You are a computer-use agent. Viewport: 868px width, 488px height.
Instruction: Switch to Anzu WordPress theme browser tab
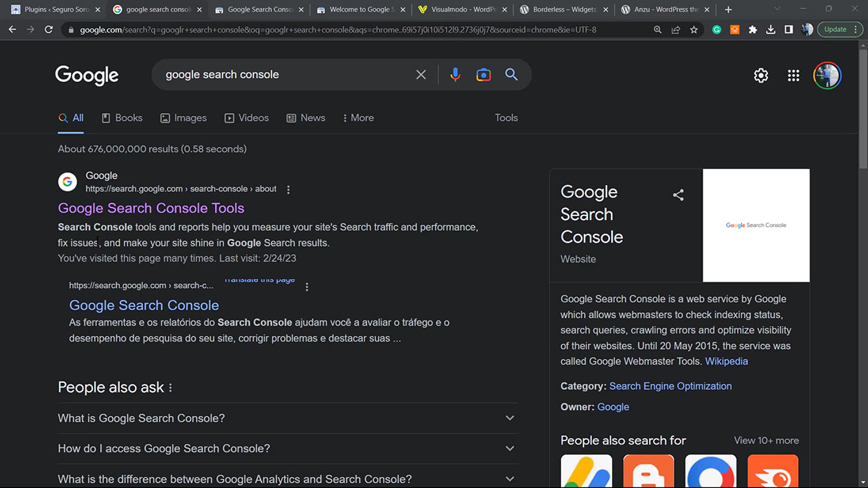[x=665, y=9]
